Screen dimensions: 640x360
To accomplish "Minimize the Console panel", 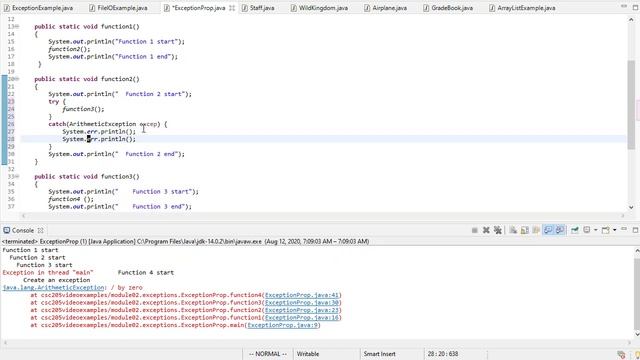I will (x=624, y=229).
